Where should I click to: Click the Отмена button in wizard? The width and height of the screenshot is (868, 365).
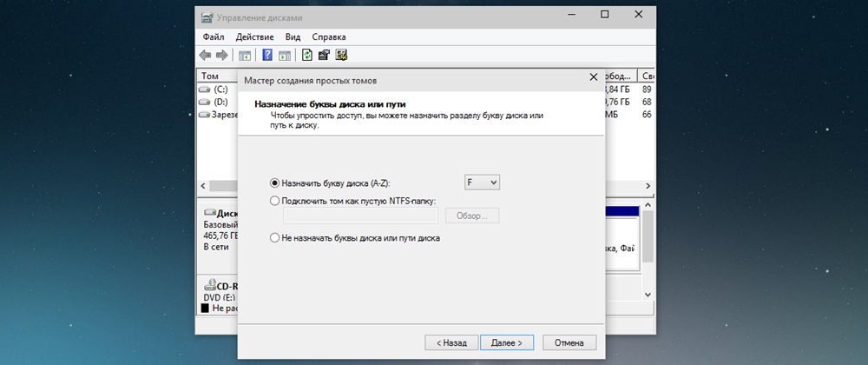coord(569,342)
